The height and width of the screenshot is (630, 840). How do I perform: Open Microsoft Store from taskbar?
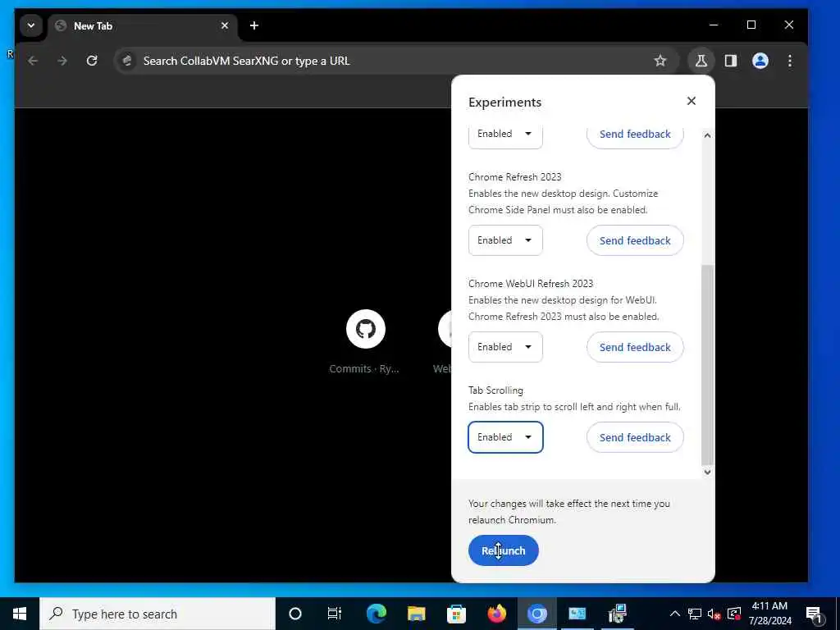[x=456, y=614]
